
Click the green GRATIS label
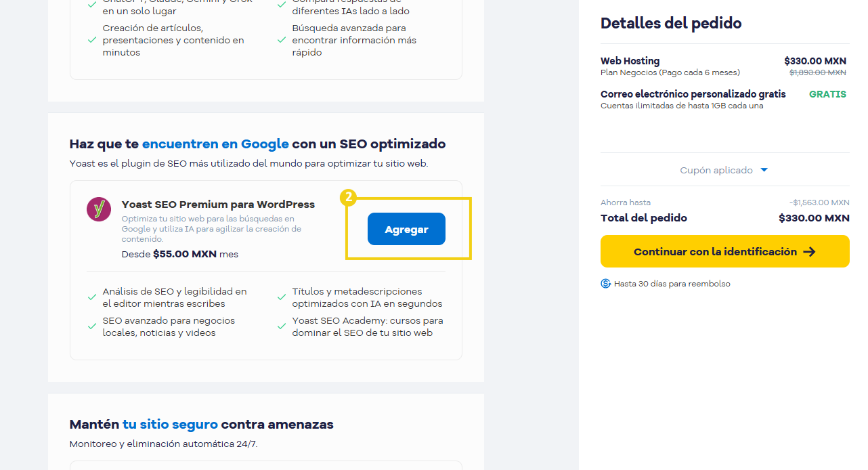[827, 94]
